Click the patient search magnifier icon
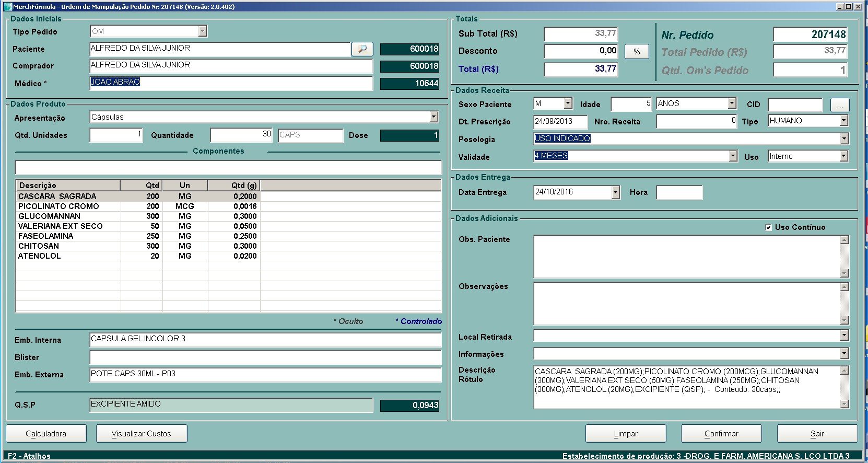The image size is (868, 463). [x=362, y=49]
